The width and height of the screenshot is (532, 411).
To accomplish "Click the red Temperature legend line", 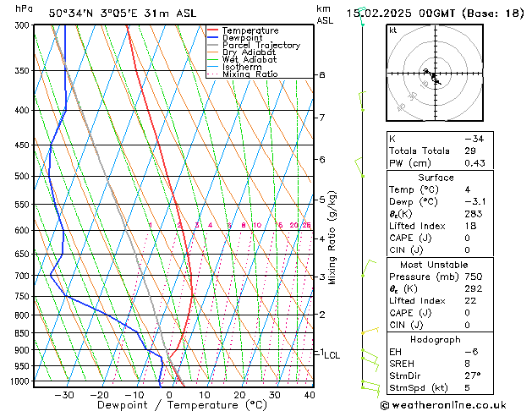I will click(212, 30).
